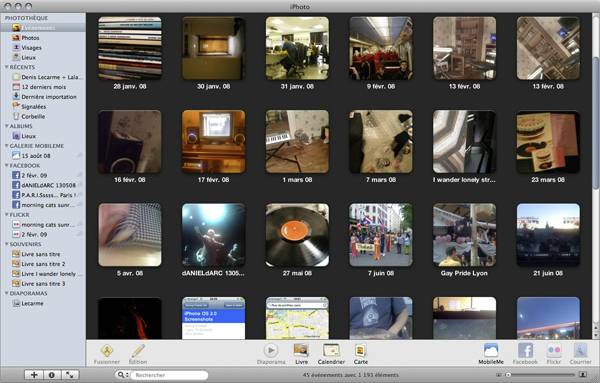Open the MobileMe sharing icon
Image resolution: width=600 pixels, height=383 pixels.
(491, 350)
